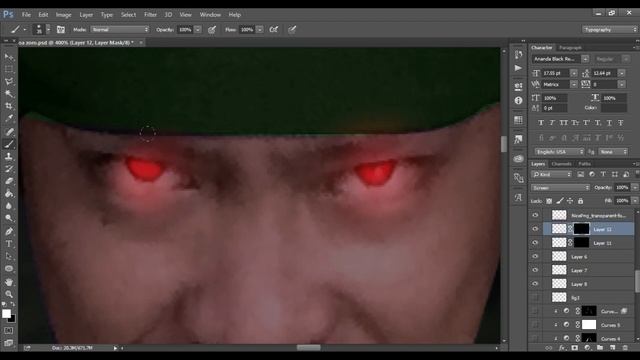Click the create new group folder icon

(600, 348)
